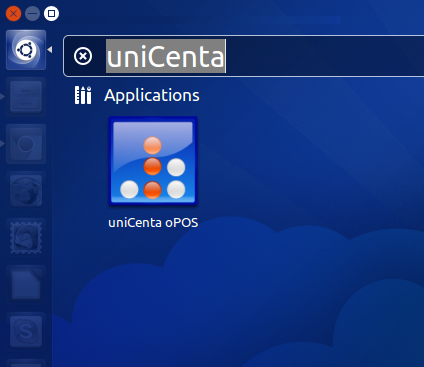Clear the search with the X icon

point(83,56)
